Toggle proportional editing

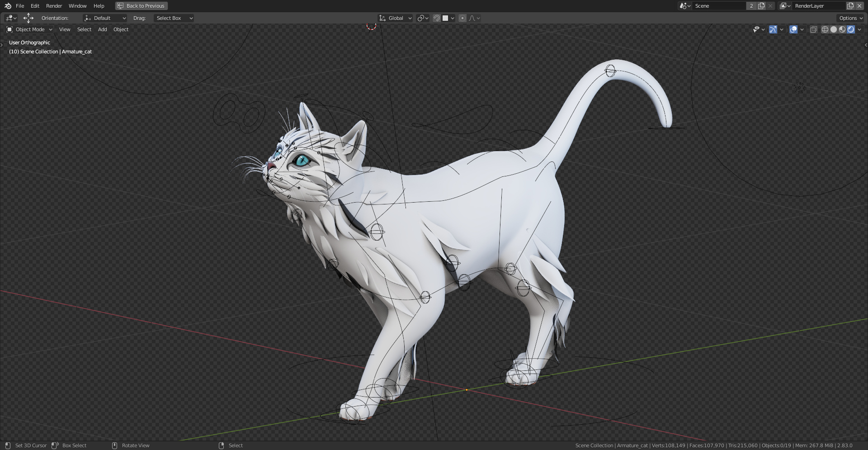click(462, 18)
